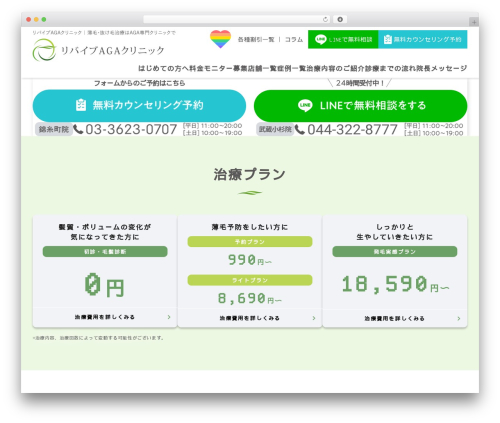Click the rainbow heart icon in the header

pyautogui.click(x=220, y=39)
